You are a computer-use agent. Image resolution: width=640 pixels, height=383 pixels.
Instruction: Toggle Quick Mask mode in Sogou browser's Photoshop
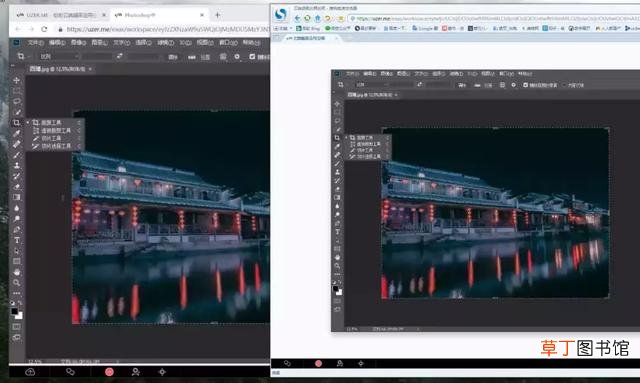click(337, 301)
